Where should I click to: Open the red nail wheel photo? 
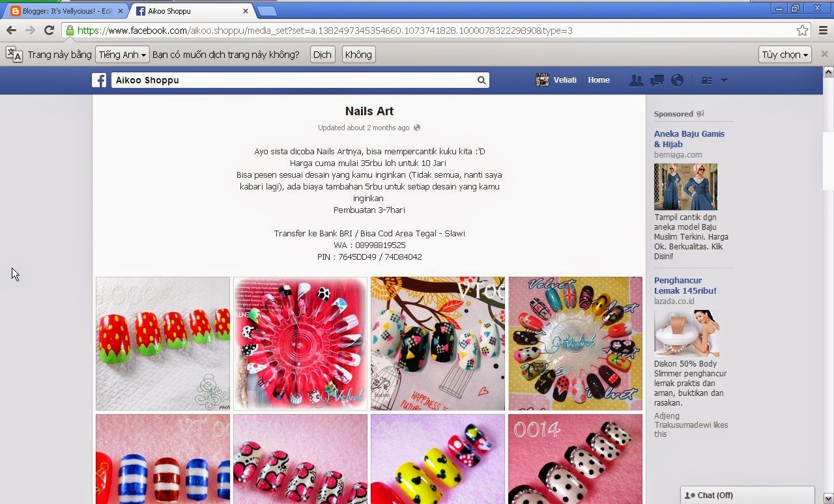[x=300, y=344]
